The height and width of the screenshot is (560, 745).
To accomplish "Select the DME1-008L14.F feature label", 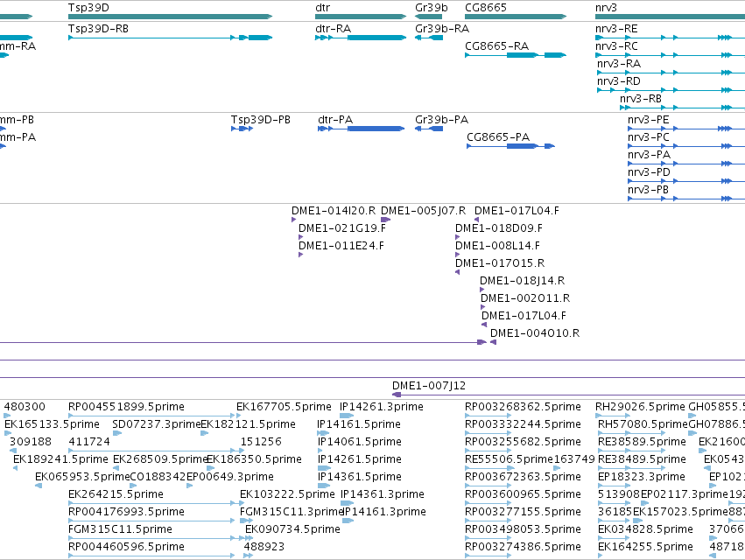I will (x=497, y=246).
